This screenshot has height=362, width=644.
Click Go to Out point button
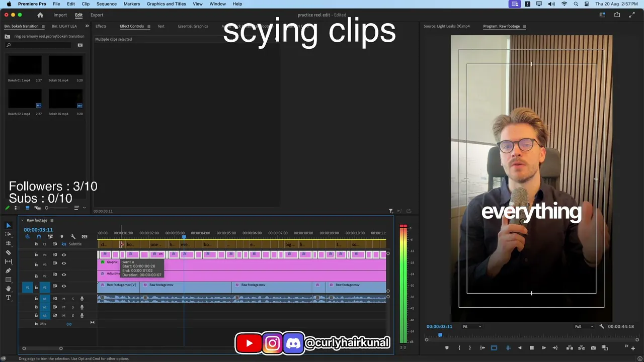[x=555, y=348]
